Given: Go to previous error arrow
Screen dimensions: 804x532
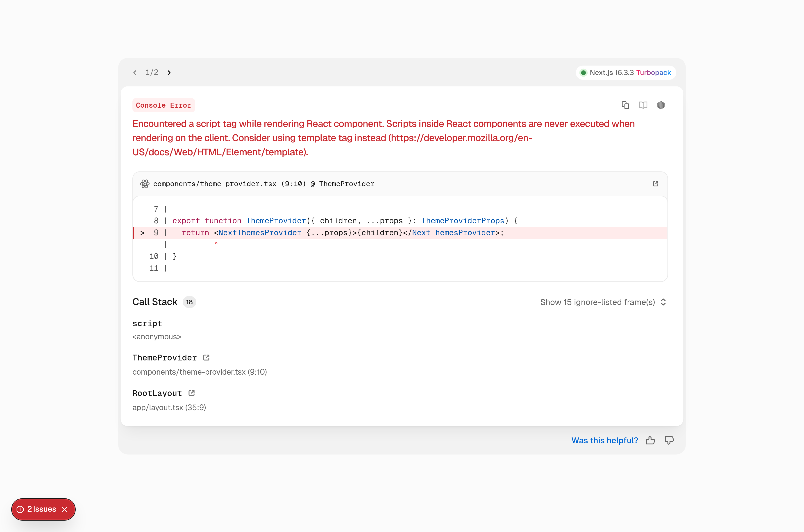Looking at the screenshot, I should pyautogui.click(x=135, y=73).
